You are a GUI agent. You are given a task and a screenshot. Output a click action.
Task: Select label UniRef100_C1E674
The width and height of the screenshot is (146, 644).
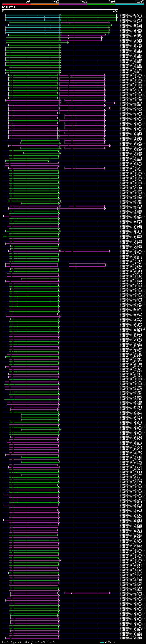[131, 103]
